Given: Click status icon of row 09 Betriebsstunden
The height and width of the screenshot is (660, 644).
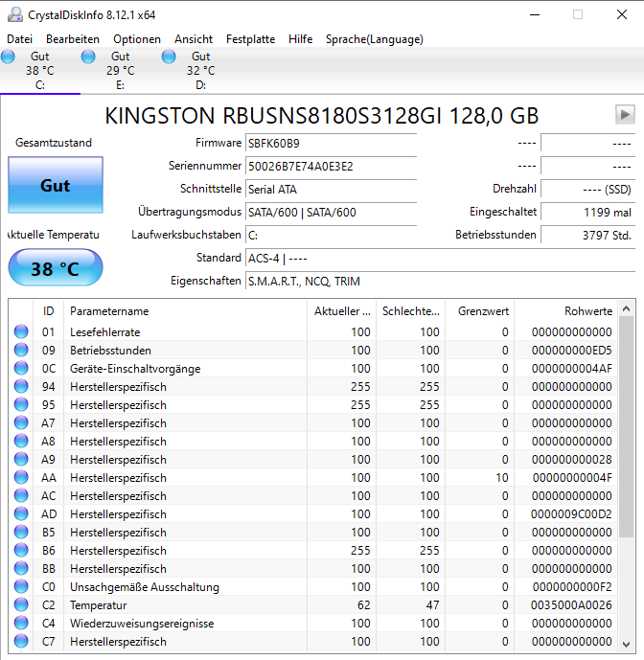Looking at the screenshot, I should pyautogui.click(x=21, y=350).
